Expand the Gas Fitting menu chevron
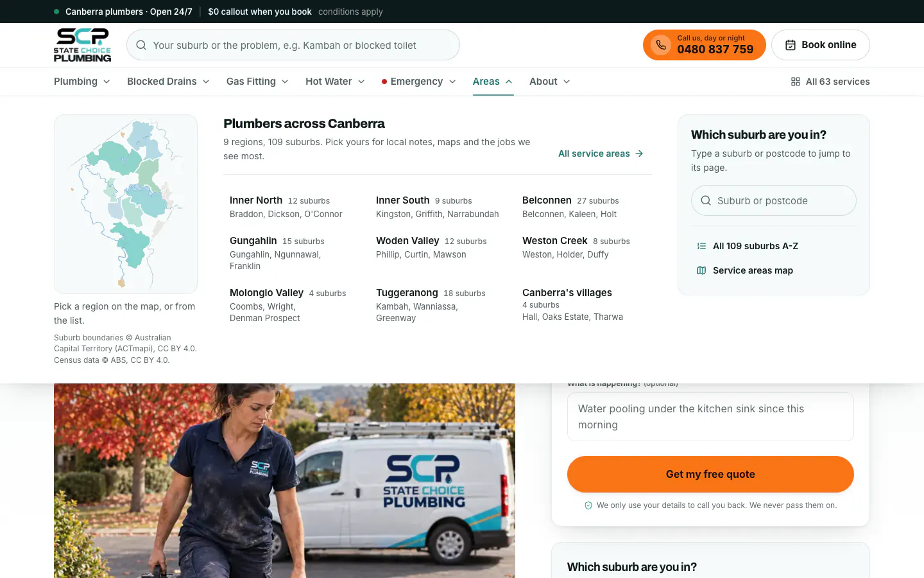This screenshot has width=924, height=578. 285,82
